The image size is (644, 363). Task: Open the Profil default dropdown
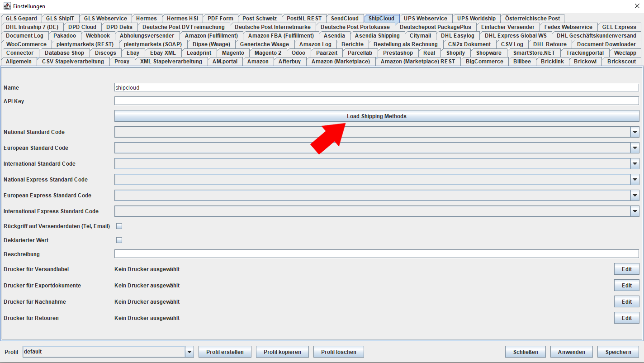click(x=189, y=352)
